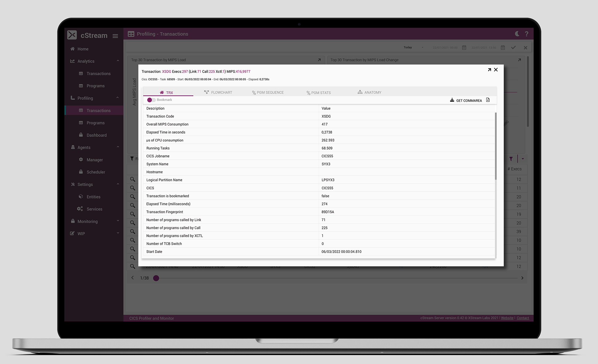Expand the Monitoring sidebar section

tap(118, 221)
